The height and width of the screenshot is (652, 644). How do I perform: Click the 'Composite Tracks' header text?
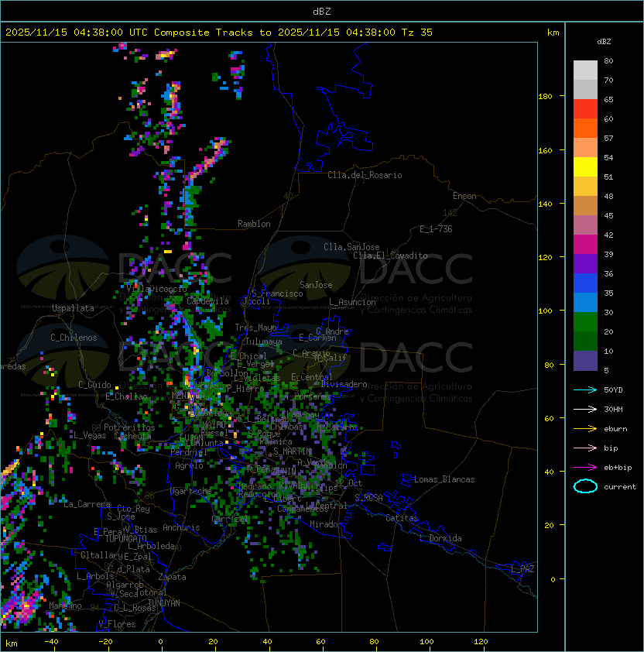[x=204, y=33]
